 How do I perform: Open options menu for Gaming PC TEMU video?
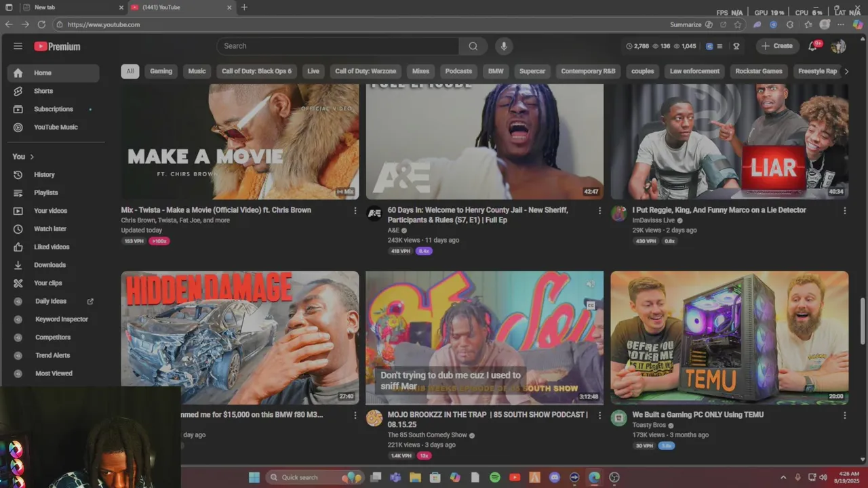coord(844,415)
